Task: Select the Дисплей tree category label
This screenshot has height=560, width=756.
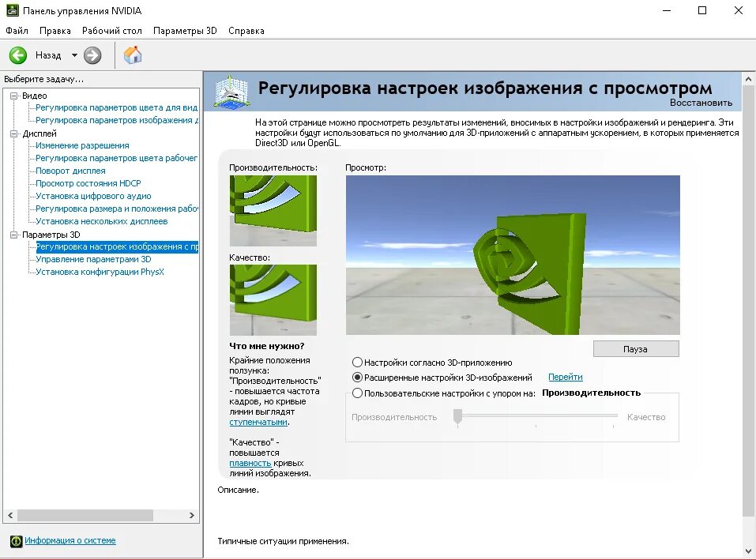Action: point(39,134)
